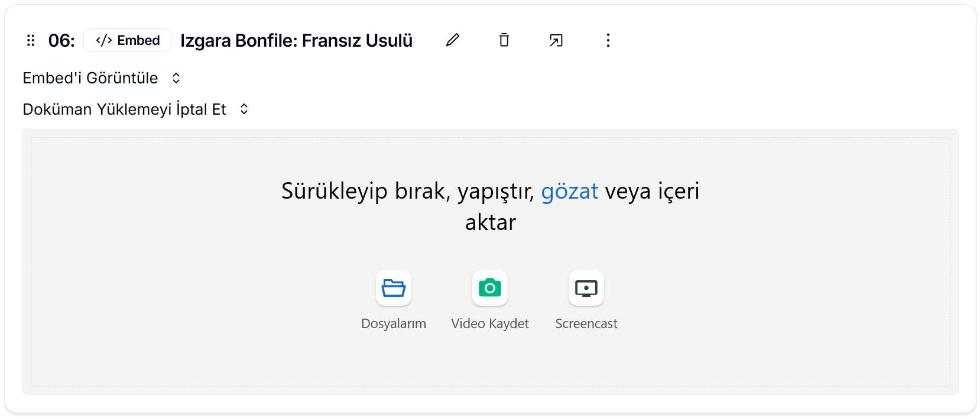Choose the Screencast text label
Viewport: 980px width, 418px height.
[586, 323]
